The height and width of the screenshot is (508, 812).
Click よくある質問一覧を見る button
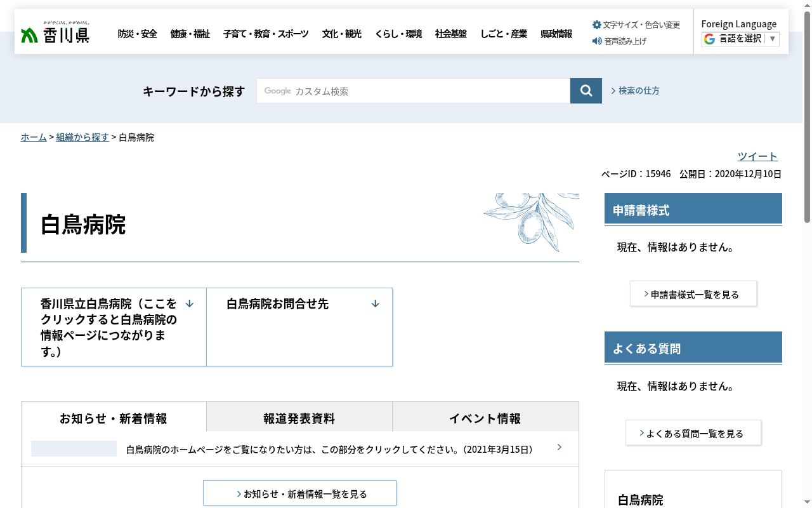[693, 433]
